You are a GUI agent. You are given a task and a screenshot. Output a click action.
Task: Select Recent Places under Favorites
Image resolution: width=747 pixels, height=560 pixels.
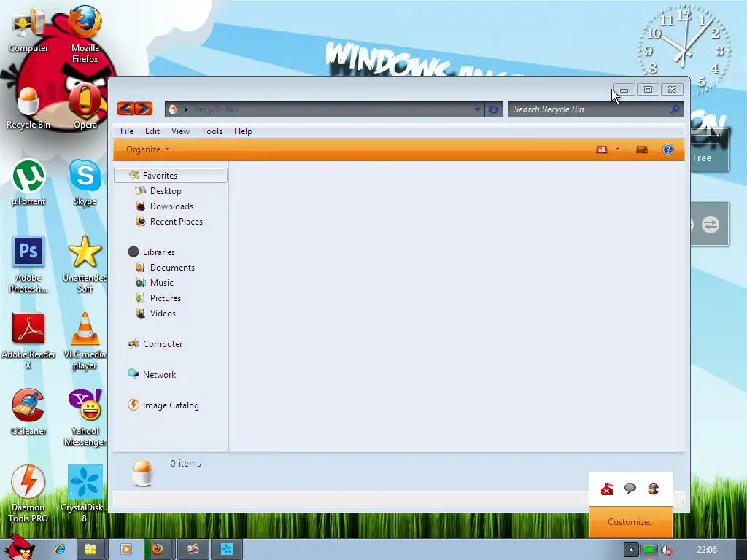pyautogui.click(x=177, y=222)
